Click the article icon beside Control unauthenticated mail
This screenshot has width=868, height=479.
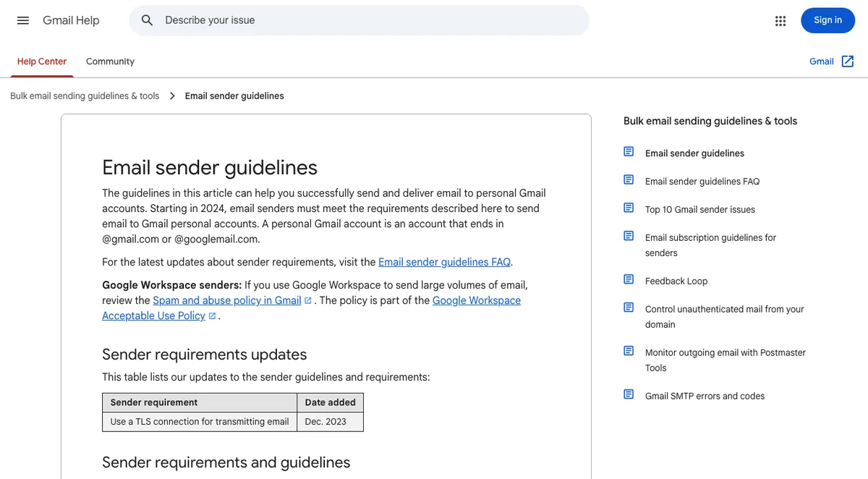(x=629, y=308)
